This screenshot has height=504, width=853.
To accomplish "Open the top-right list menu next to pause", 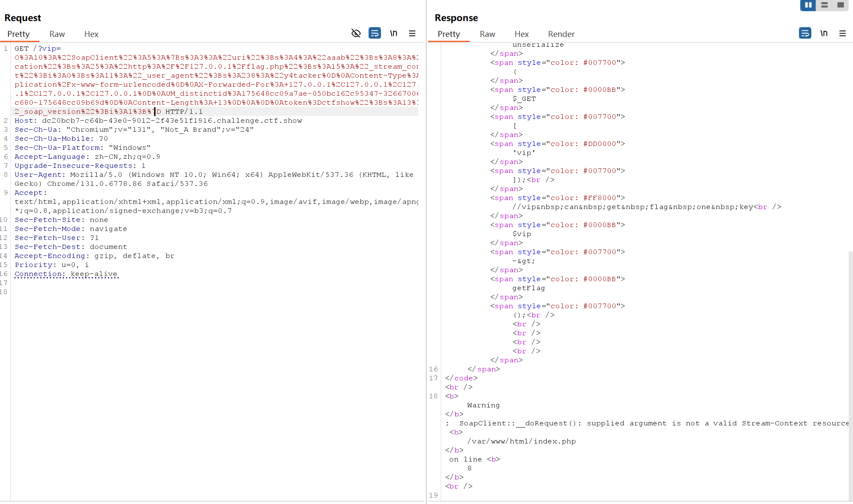I will pos(824,6).
